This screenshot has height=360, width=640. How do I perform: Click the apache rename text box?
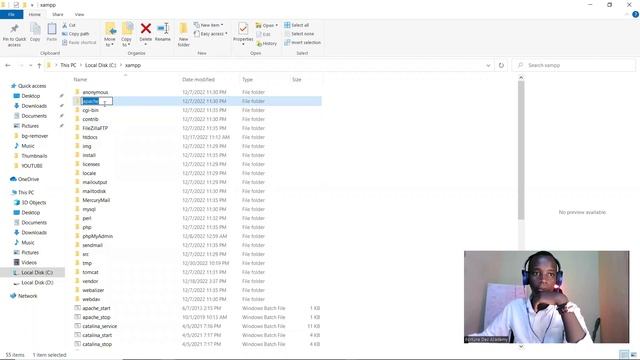coord(97,101)
